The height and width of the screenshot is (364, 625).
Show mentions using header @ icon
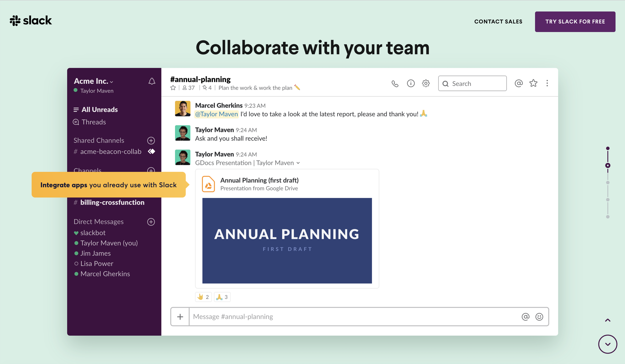pyautogui.click(x=519, y=83)
